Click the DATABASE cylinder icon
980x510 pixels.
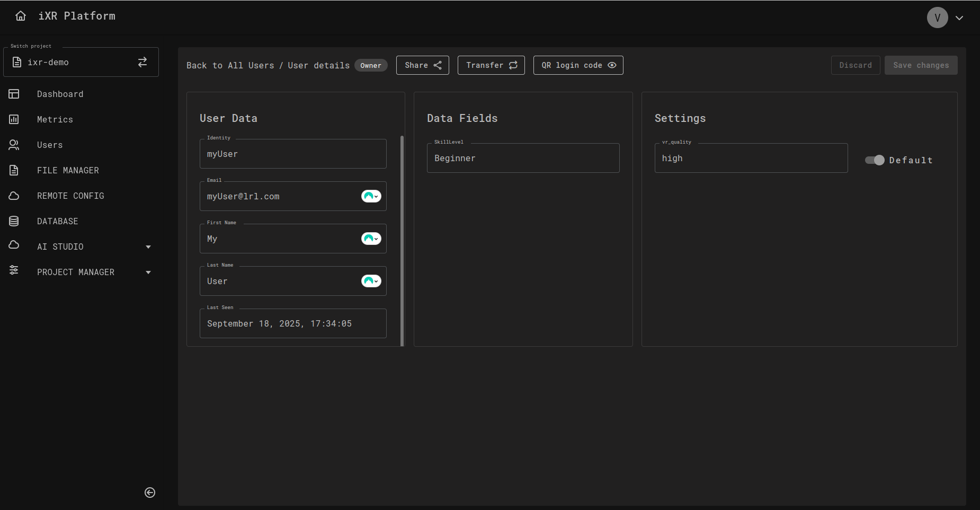point(14,221)
